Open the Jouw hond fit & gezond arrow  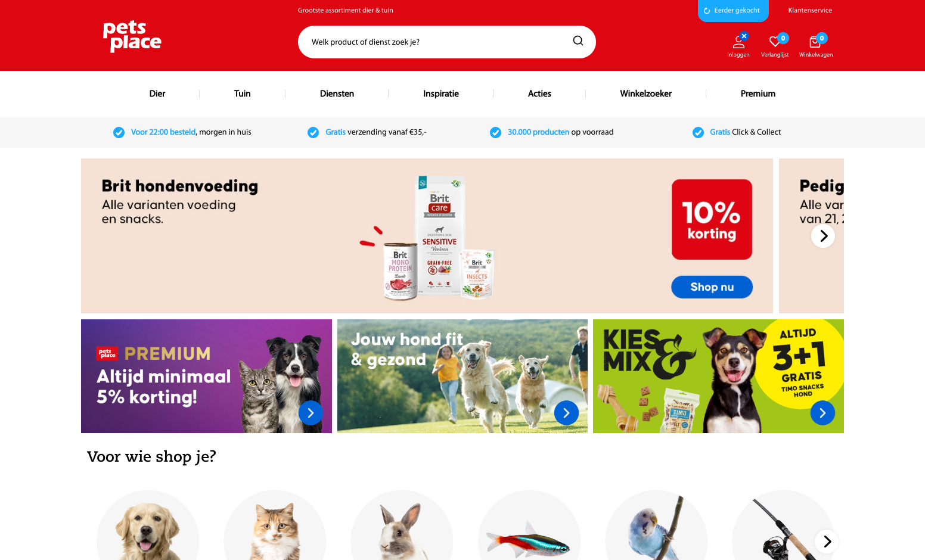[x=566, y=413]
